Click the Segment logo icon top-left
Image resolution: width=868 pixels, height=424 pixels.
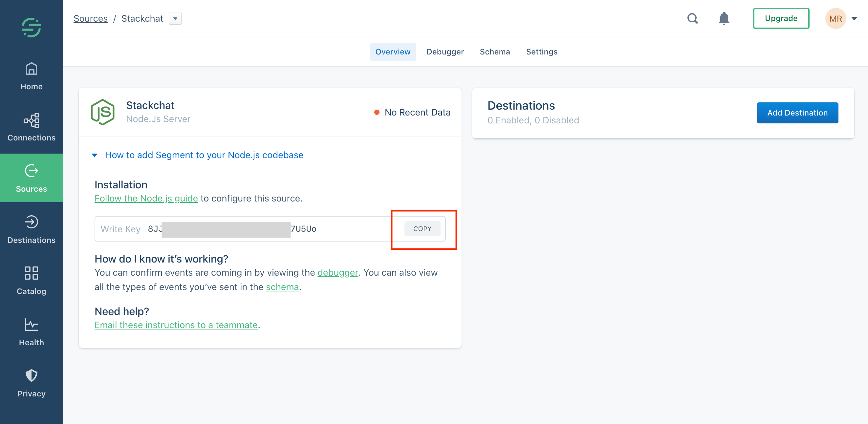click(31, 18)
